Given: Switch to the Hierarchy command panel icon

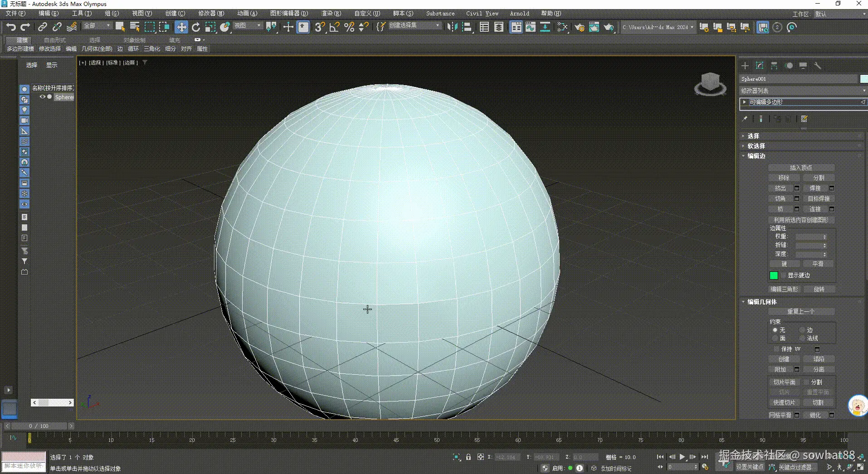Looking at the screenshot, I should [774, 66].
